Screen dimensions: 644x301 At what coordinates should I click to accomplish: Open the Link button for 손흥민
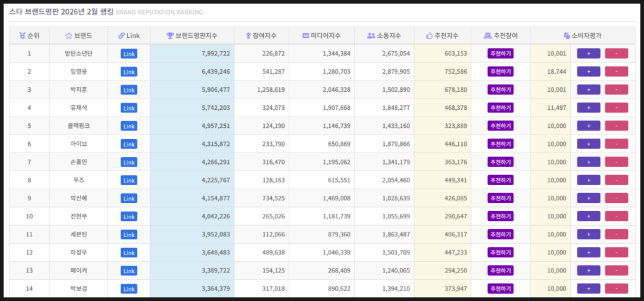129,162
